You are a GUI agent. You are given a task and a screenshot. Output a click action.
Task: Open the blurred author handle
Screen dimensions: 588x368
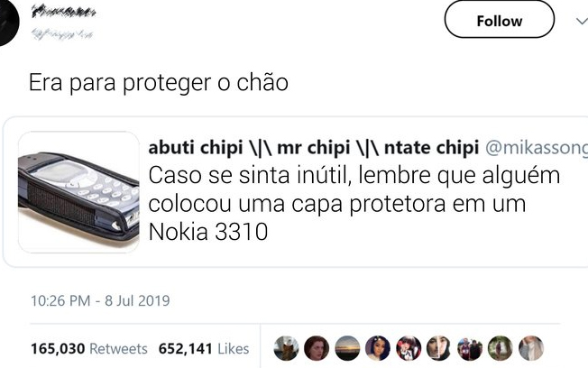(x=62, y=34)
